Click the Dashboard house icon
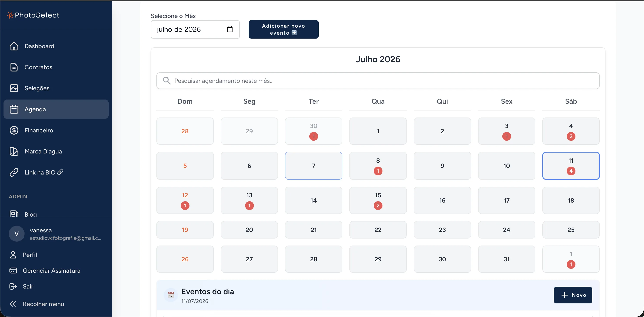644x317 pixels. (14, 46)
